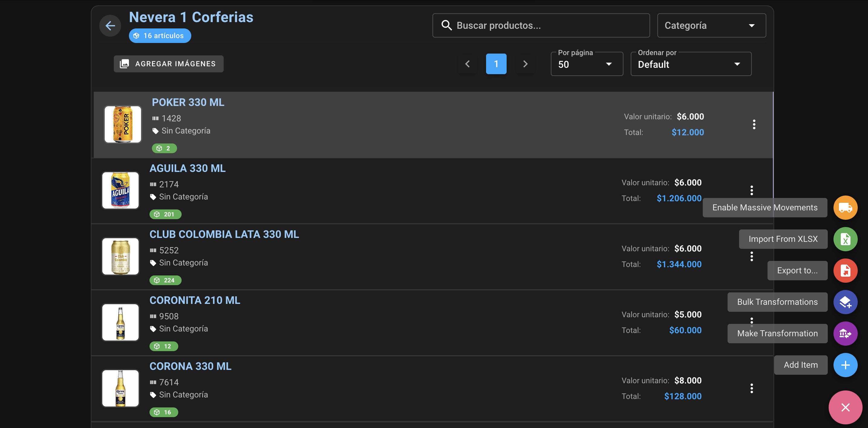Go to next page of products
The width and height of the screenshot is (868, 428).
[x=525, y=64]
